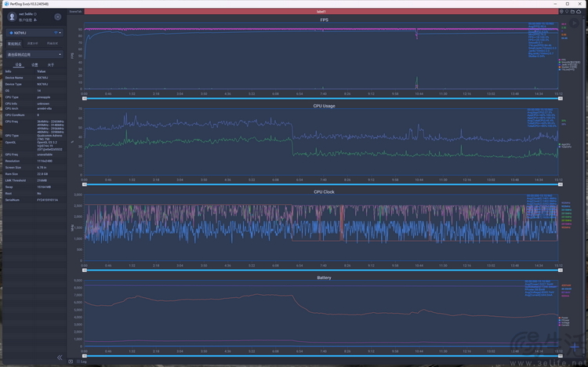Select the 设备 tab in sidebar
This screenshot has width=588, height=367.
tap(18, 65)
